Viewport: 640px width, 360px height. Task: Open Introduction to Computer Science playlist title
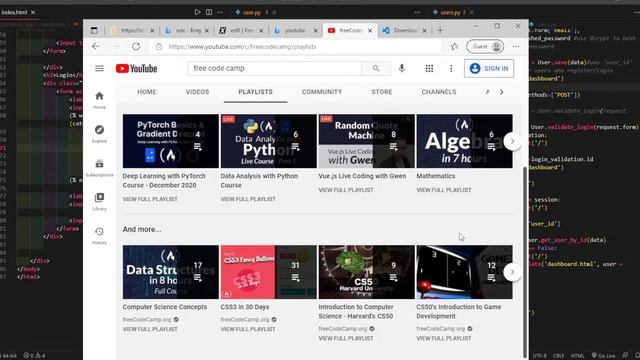point(356,311)
